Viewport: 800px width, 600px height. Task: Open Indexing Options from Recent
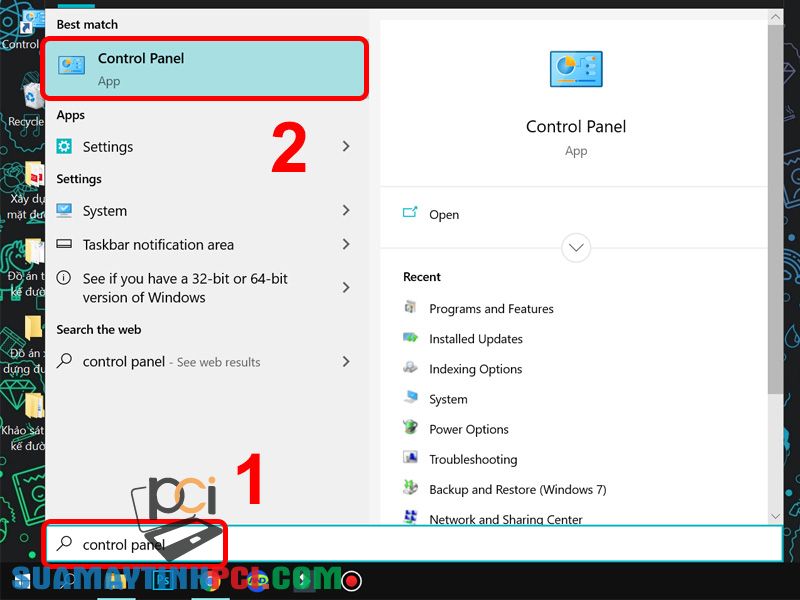click(476, 369)
